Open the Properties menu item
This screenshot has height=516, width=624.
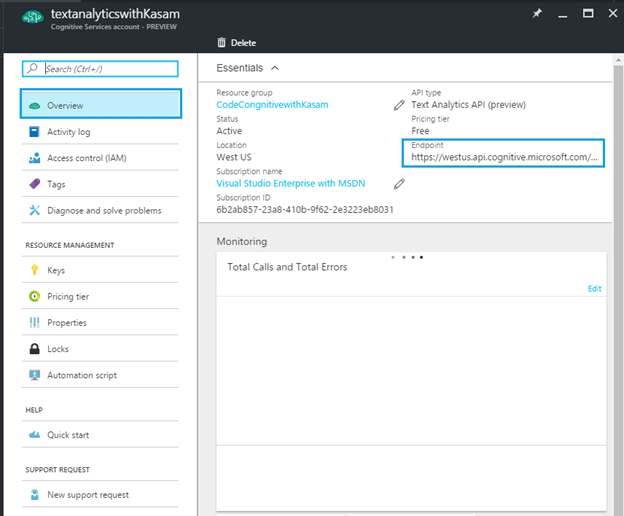pyautogui.click(x=67, y=323)
